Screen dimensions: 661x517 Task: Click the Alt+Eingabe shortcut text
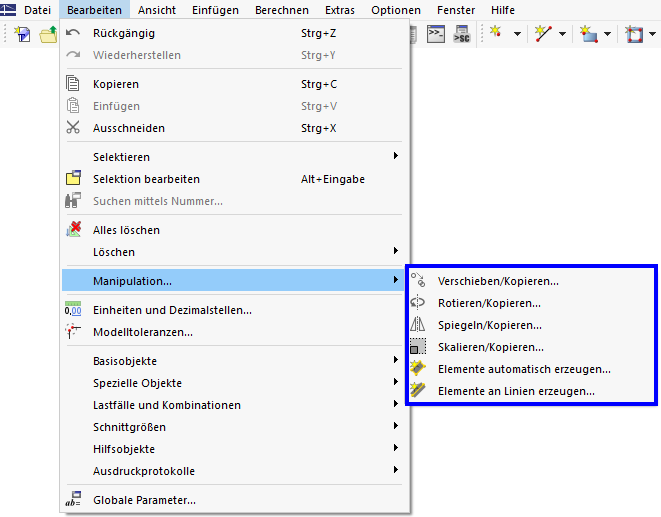[x=333, y=179]
